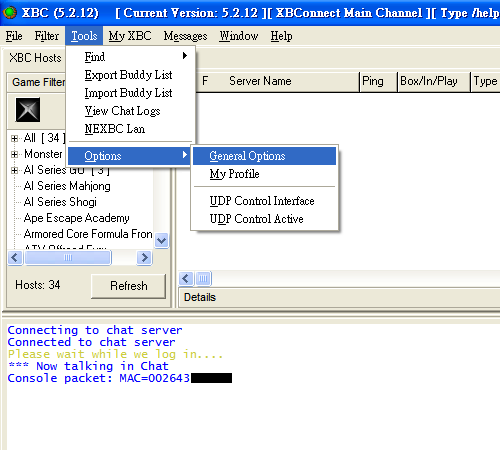This screenshot has width=500, height=450.
Task: Click the game list scroll down arrow
Action: coord(162,241)
